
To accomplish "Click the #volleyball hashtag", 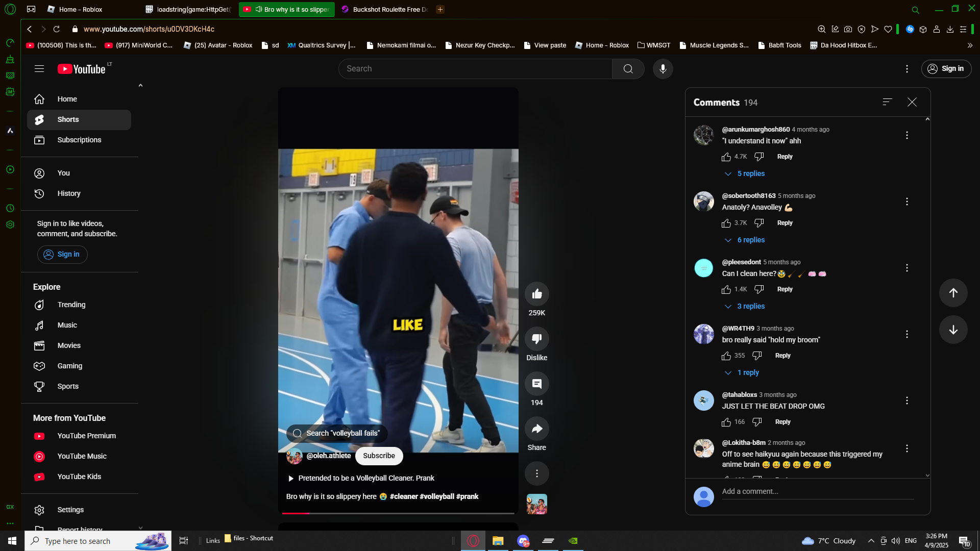I will point(437,497).
